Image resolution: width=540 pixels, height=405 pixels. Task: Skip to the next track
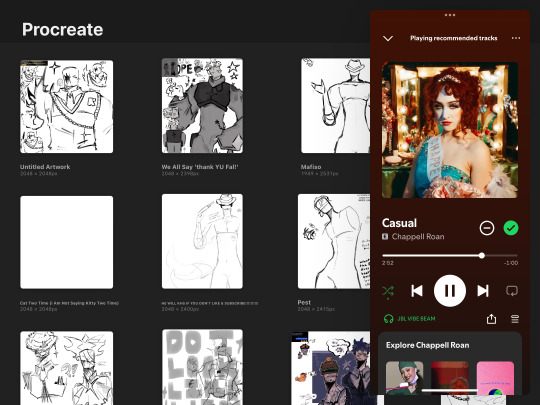[483, 291]
